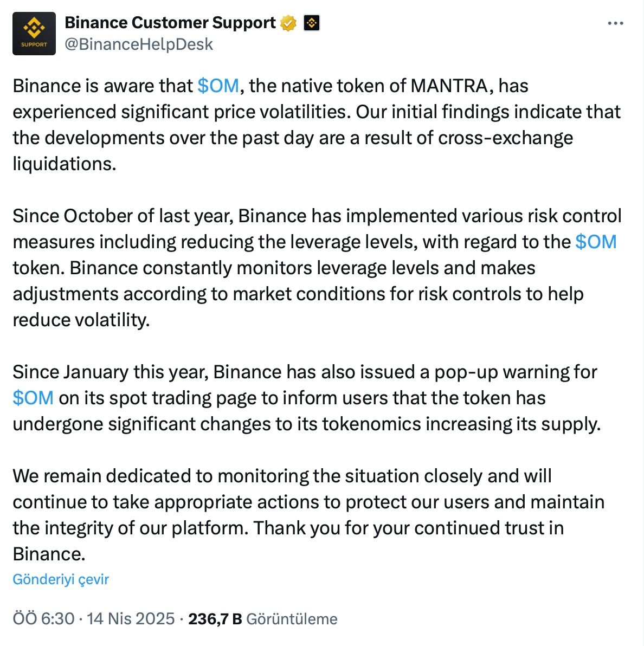
Task: Open the Binance Support profile avatar
Action: 34,34
